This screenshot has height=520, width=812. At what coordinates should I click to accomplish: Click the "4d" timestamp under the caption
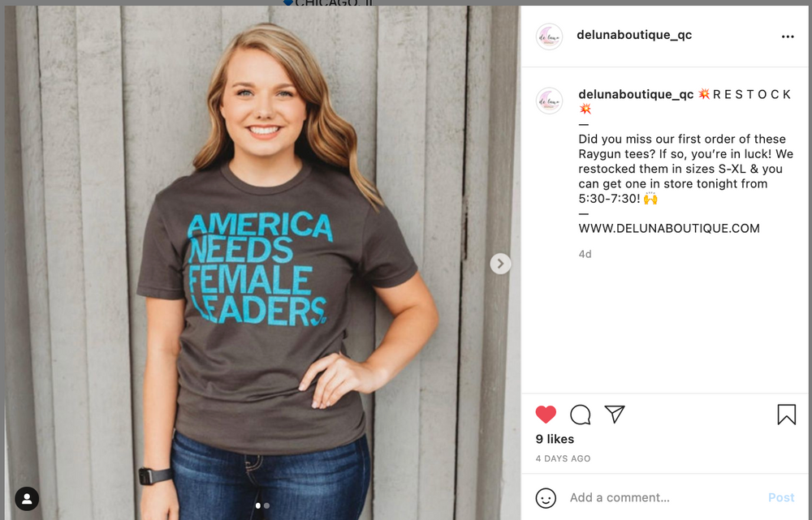585,254
